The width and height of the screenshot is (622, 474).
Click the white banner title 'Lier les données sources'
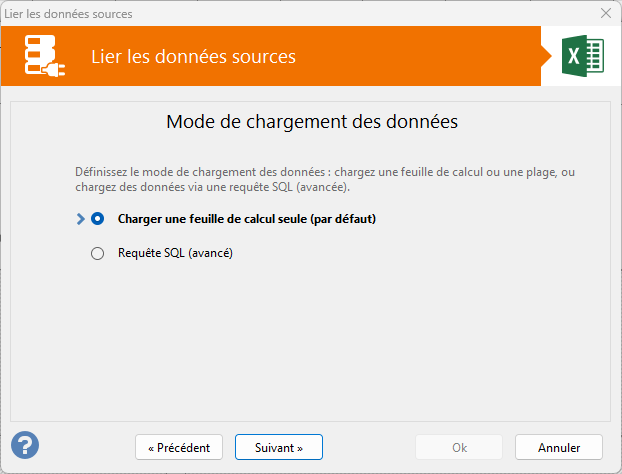pos(193,57)
